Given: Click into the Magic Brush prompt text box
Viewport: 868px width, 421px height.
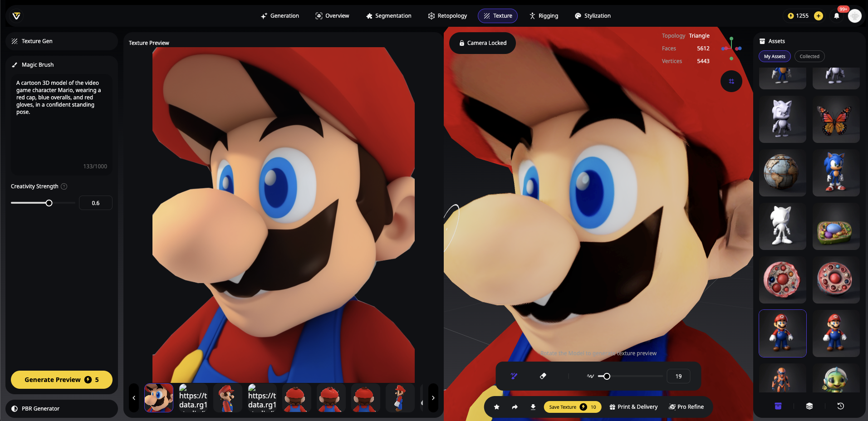Looking at the screenshot, I should click(x=62, y=125).
